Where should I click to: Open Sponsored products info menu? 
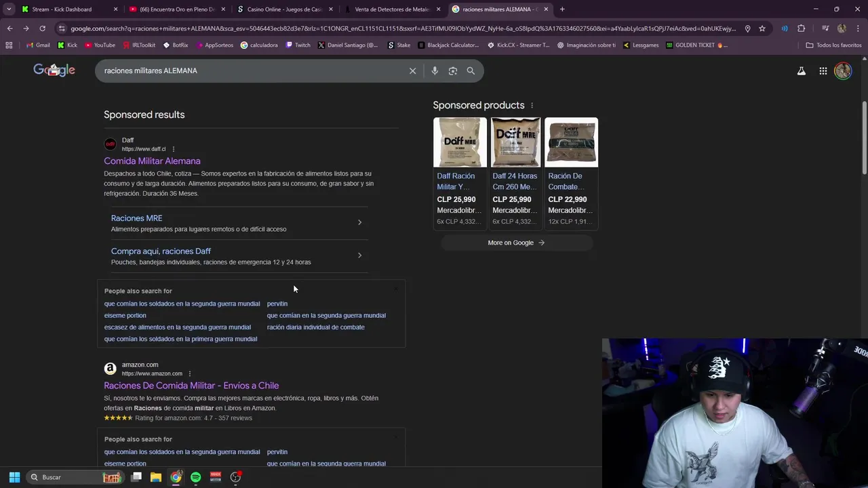[x=532, y=105]
